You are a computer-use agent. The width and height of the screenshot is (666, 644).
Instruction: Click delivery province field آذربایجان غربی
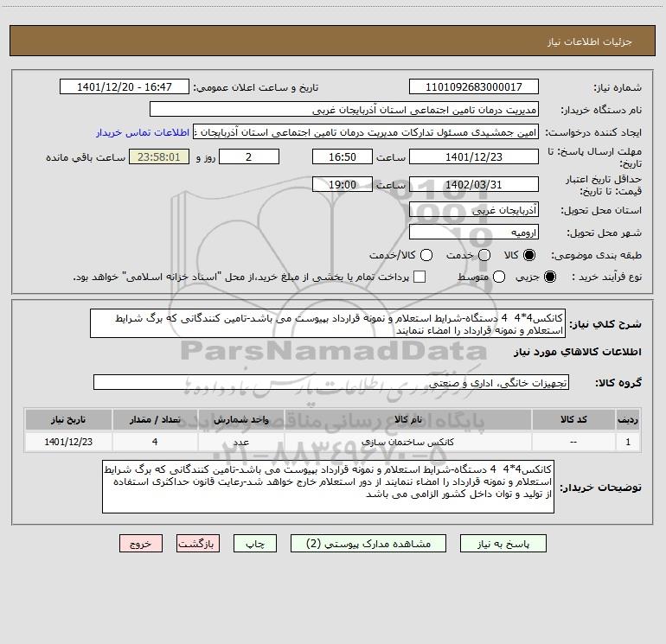474,209
